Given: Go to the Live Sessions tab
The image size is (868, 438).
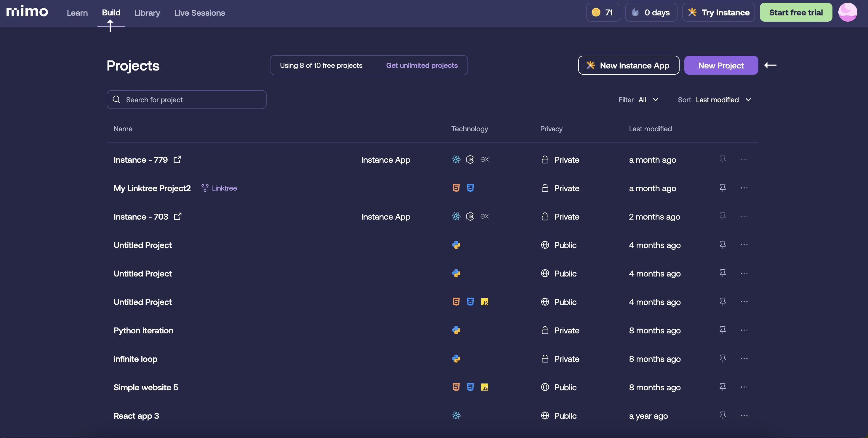Looking at the screenshot, I should point(199,13).
